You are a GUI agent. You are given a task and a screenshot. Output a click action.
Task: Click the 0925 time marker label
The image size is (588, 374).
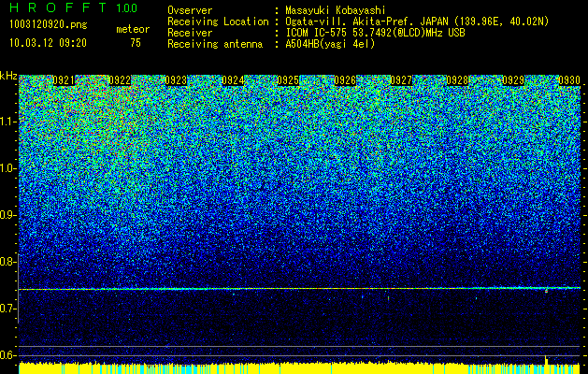288,80
